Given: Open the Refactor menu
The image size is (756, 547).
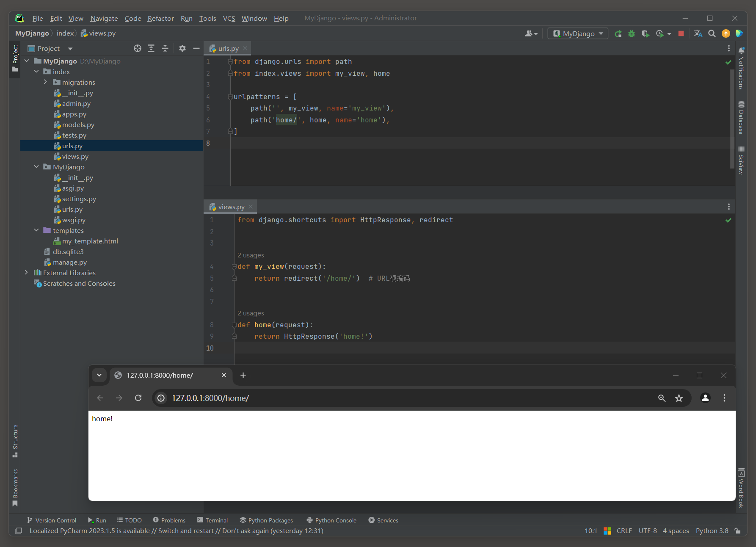Looking at the screenshot, I should click(x=160, y=18).
